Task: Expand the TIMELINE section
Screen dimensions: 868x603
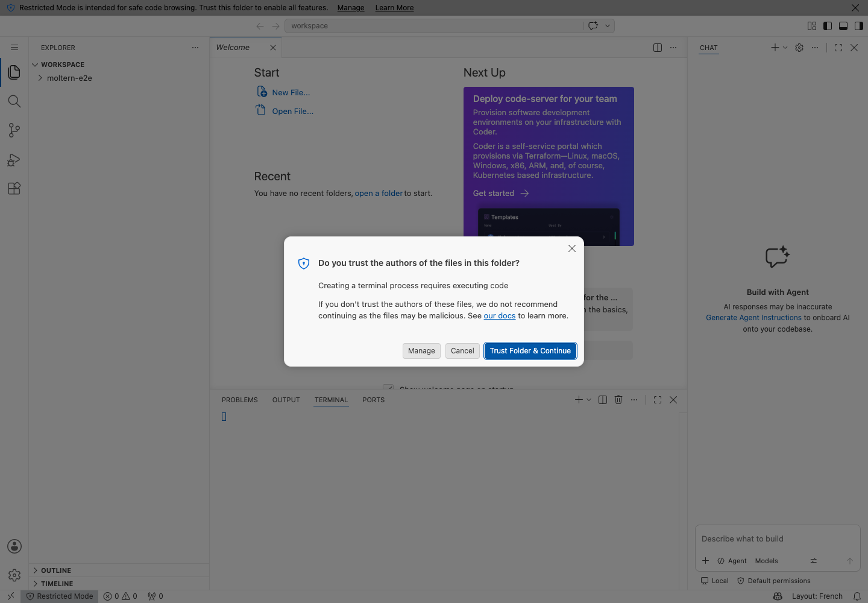Action: click(119, 584)
